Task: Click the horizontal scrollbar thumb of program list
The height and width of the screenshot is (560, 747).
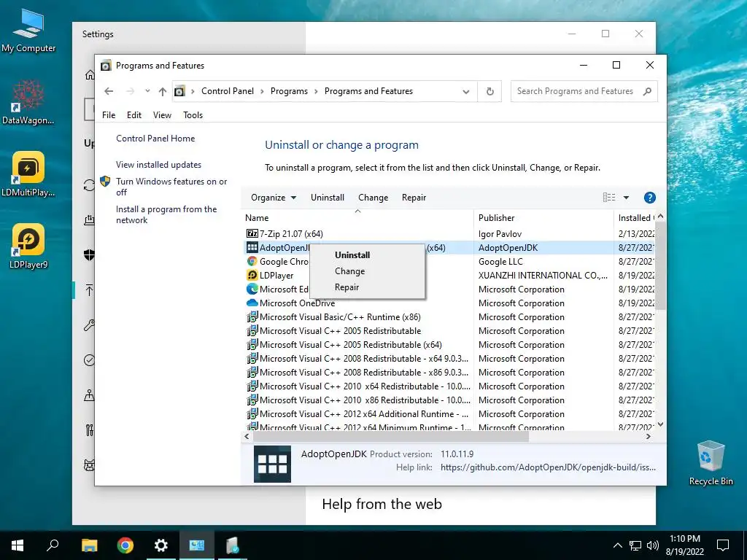Action: pyautogui.click(x=391, y=436)
